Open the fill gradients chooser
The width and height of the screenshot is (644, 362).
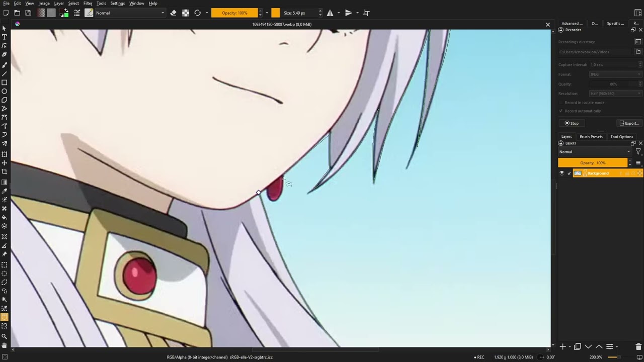pyautogui.click(x=41, y=13)
